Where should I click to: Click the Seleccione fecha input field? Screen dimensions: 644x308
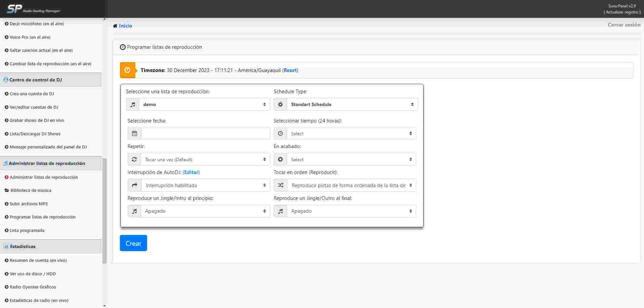205,134
